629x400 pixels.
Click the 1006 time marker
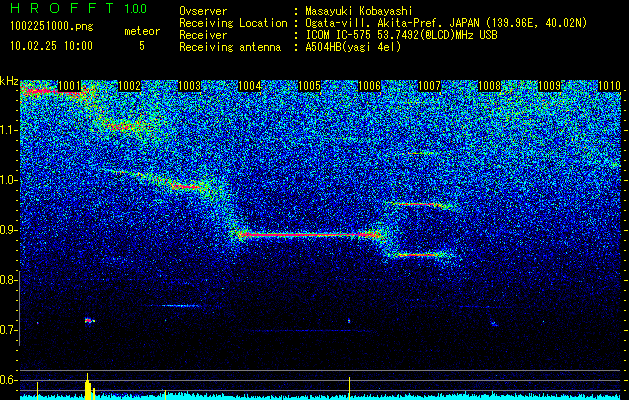369,86
